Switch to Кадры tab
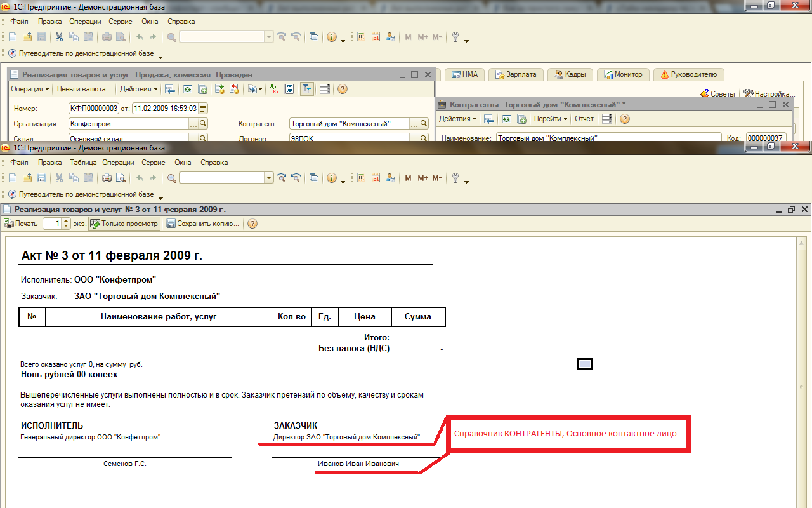Viewport: 812px width, 508px height. click(570, 74)
